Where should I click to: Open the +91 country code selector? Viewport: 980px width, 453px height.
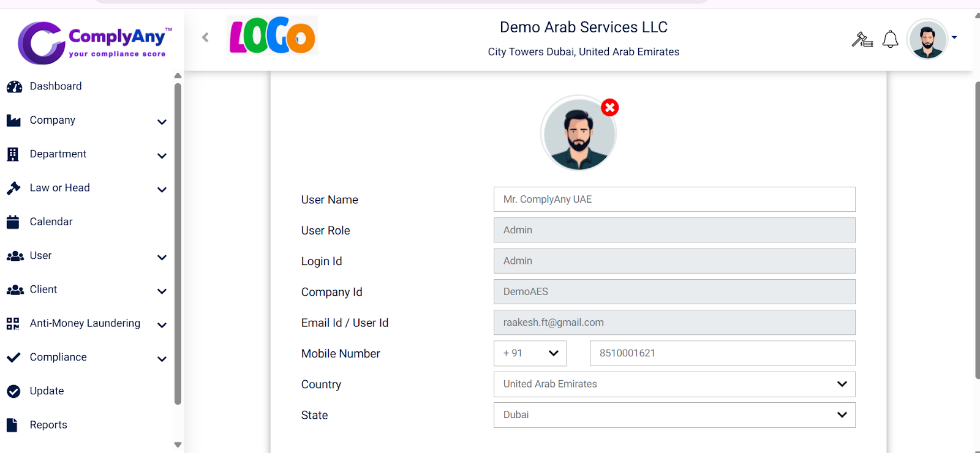tap(530, 353)
